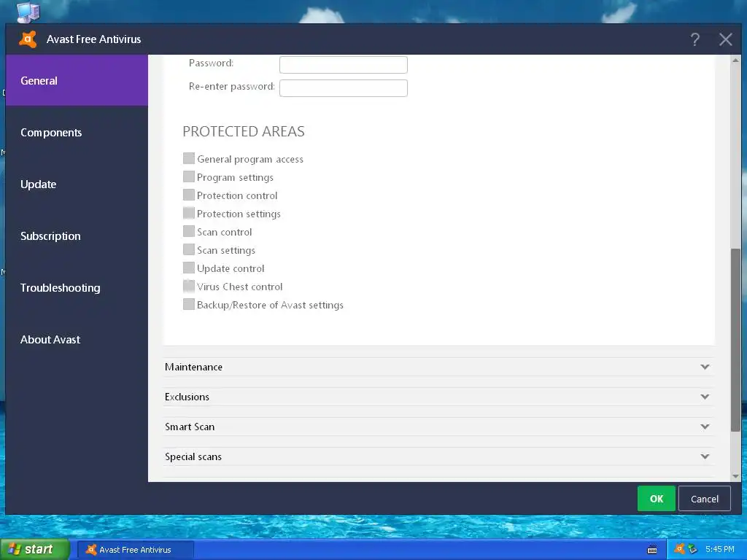
Task: Toggle Update control checkbox
Action: (x=189, y=268)
